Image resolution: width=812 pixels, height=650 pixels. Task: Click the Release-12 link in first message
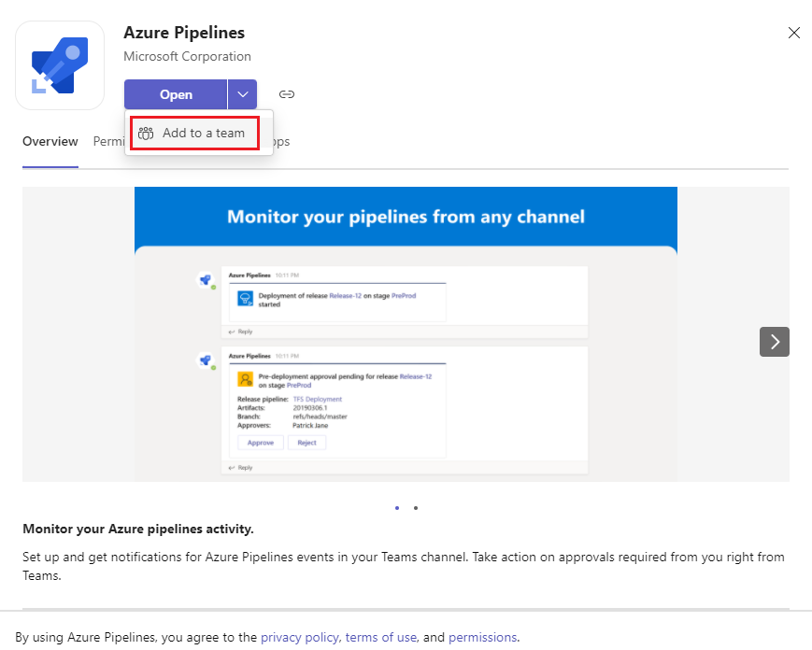[x=346, y=295]
